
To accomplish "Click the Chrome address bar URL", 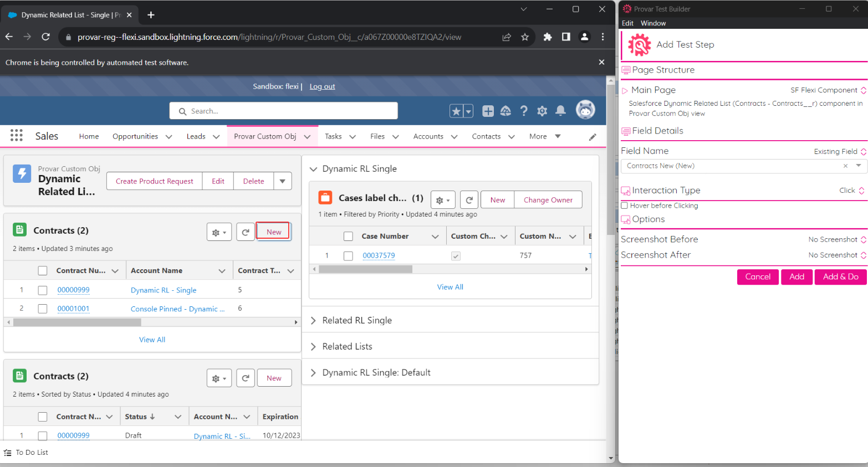I will tap(269, 37).
